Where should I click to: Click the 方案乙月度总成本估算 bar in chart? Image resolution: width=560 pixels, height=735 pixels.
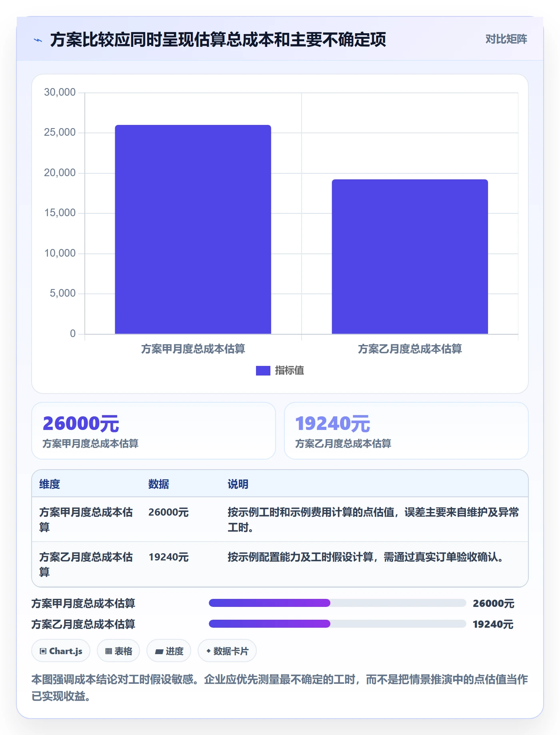(410, 257)
